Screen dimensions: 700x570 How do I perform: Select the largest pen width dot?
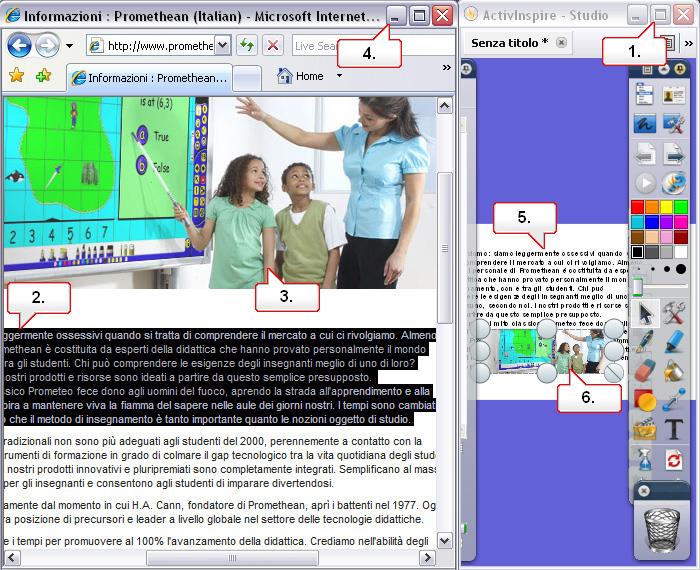coord(681,269)
